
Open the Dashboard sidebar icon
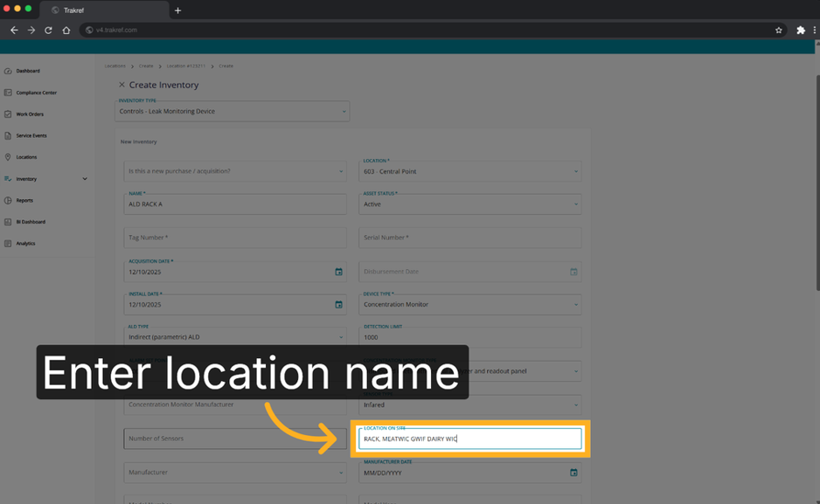click(x=8, y=71)
